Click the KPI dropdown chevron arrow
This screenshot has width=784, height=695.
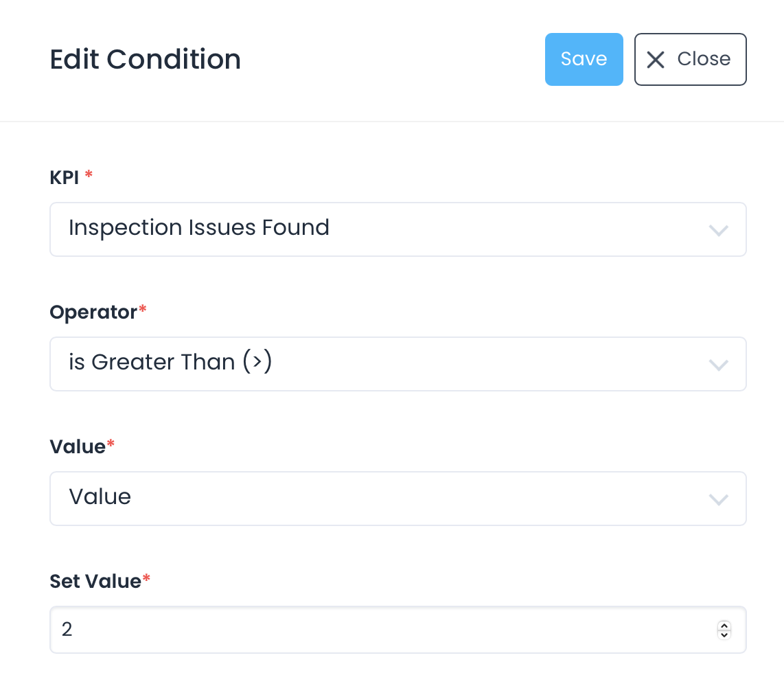point(718,230)
